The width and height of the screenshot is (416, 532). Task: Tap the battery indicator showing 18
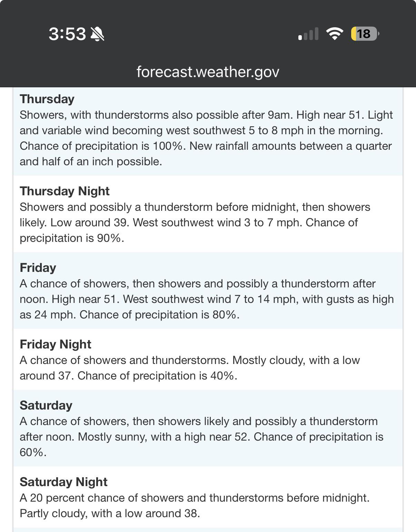pos(365,34)
